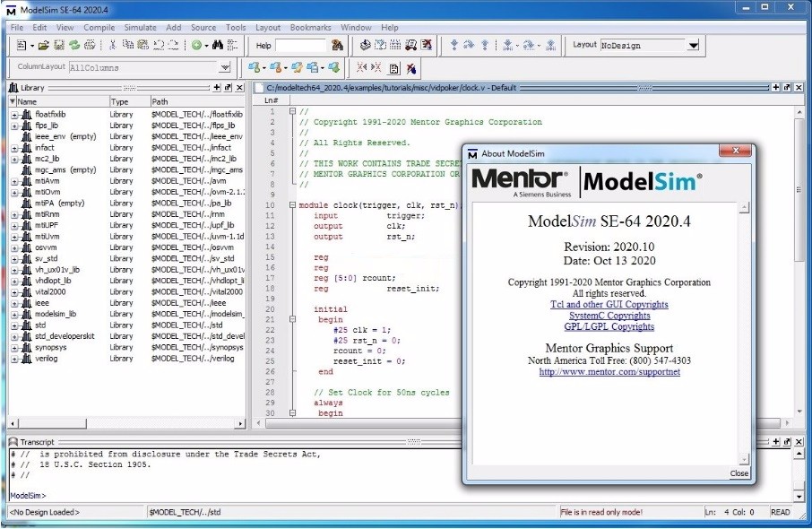The image size is (812, 529).
Task: Open the Layout NoDesign dropdown
Action: pos(694,45)
